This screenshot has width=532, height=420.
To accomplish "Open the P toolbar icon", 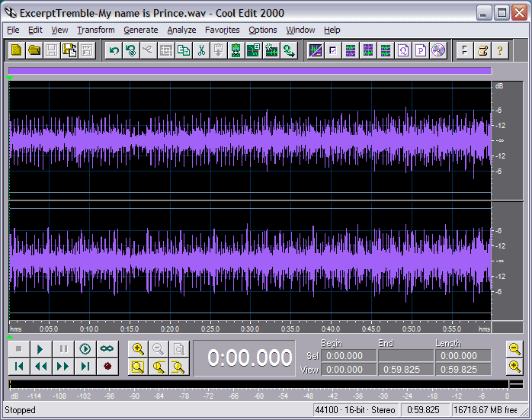I will click(x=421, y=51).
